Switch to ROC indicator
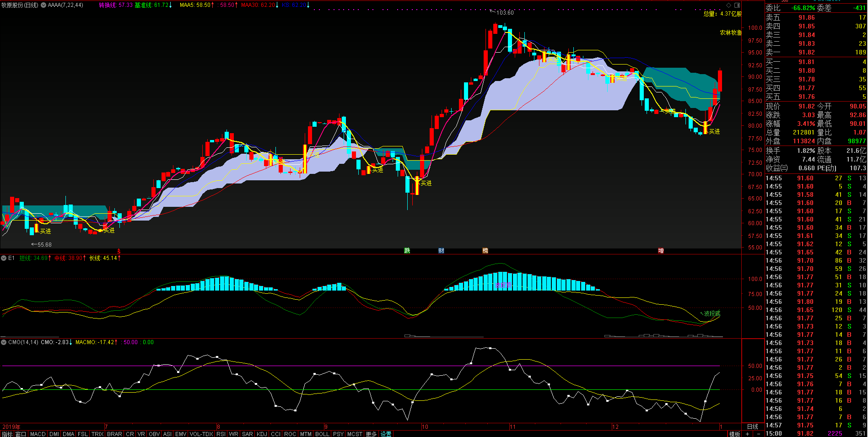868x437 pixels. (x=290, y=434)
